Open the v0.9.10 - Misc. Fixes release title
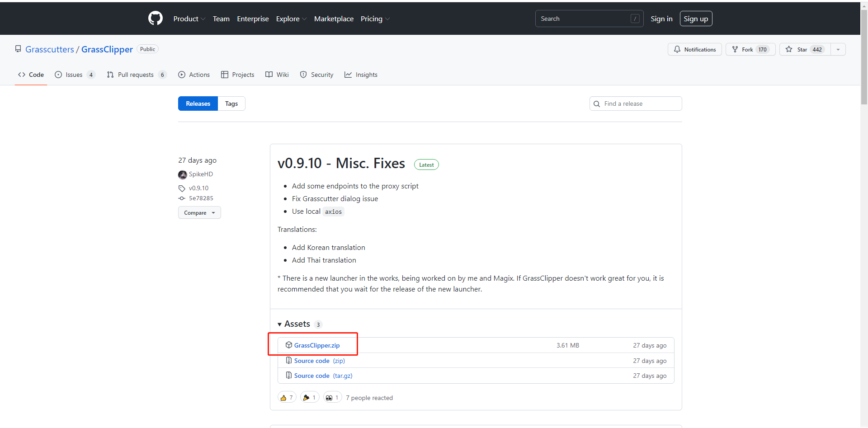This screenshot has width=868, height=428. [x=341, y=163]
